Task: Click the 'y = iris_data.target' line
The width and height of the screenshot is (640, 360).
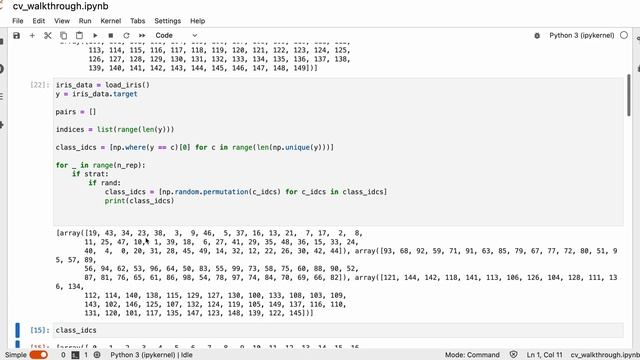Action: [96, 94]
